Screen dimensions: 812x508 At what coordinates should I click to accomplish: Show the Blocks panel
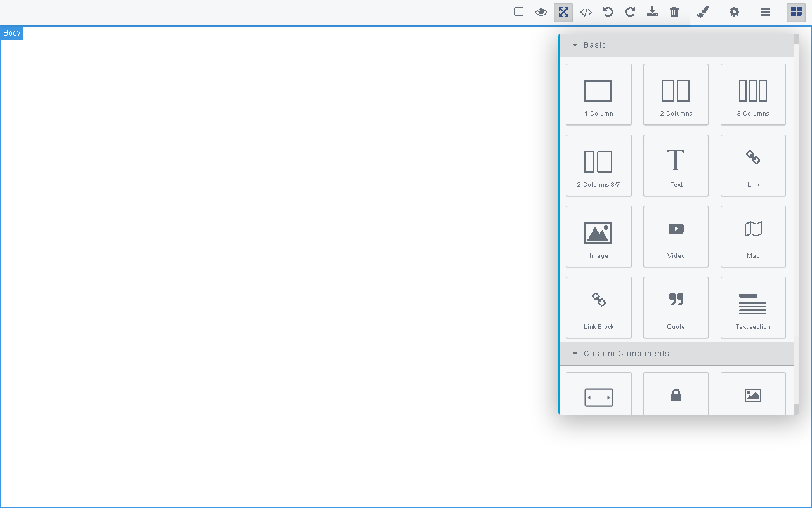[796, 12]
